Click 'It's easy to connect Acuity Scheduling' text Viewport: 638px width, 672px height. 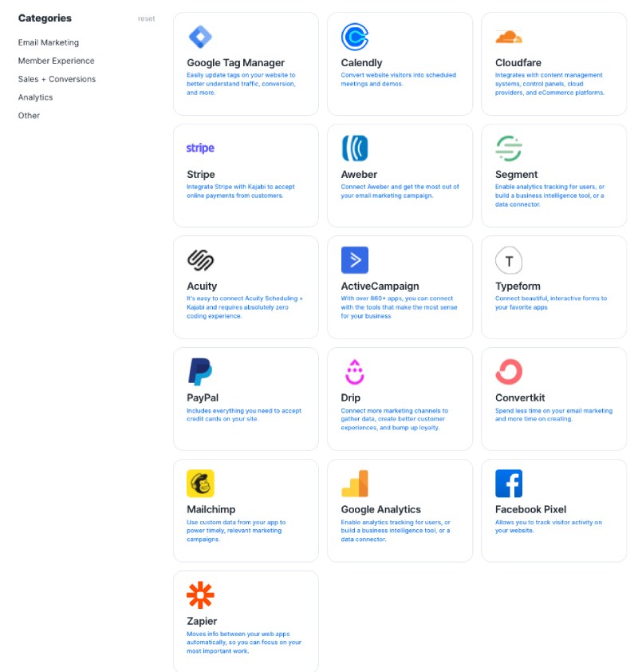tap(245, 307)
